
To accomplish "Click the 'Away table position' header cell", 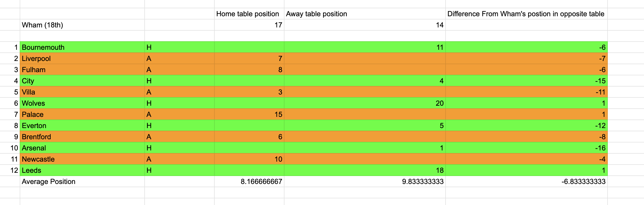I will 364,14.
